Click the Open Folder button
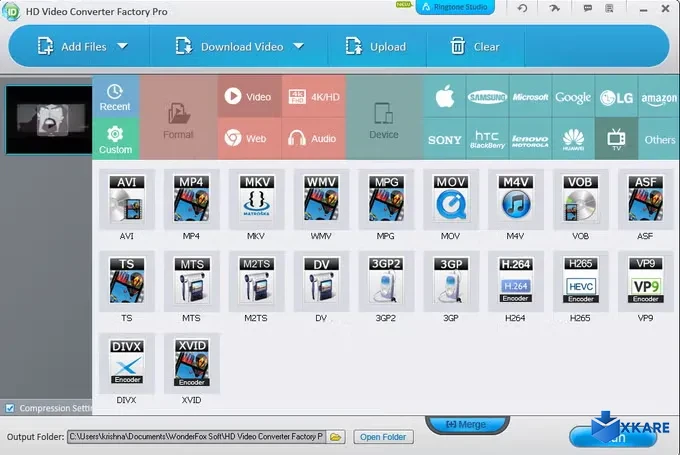This screenshot has height=455, width=680. [383, 437]
